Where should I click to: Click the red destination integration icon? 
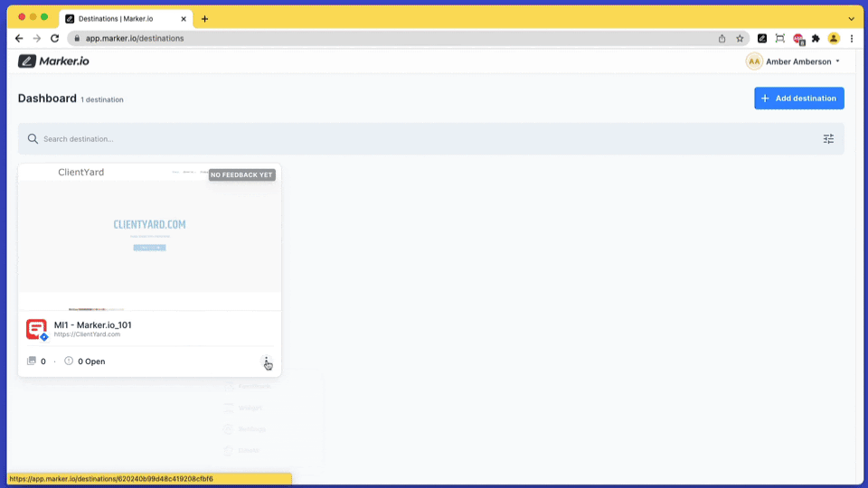[36, 329]
